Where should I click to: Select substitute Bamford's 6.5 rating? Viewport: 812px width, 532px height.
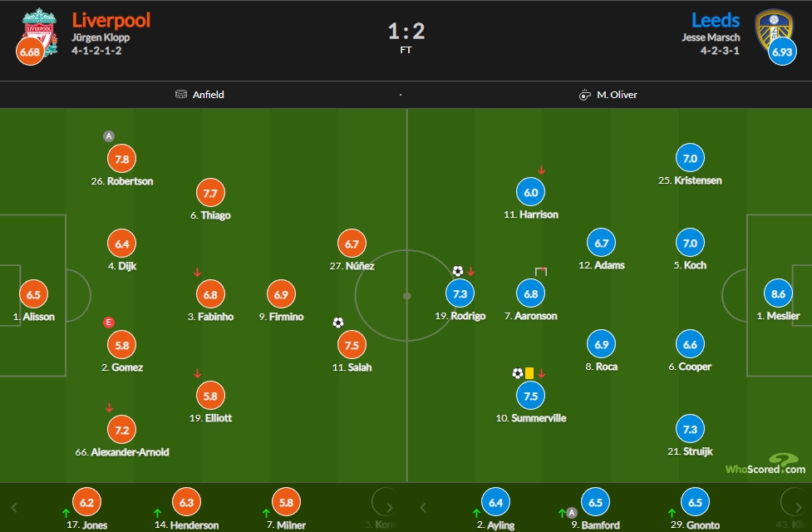pos(596,502)
